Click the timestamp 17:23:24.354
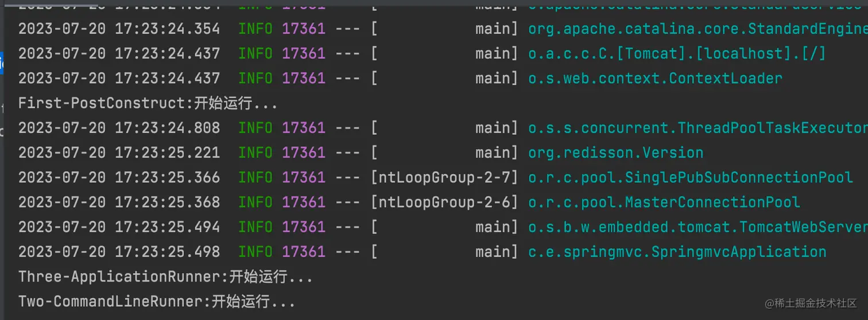 pos(167,29)
